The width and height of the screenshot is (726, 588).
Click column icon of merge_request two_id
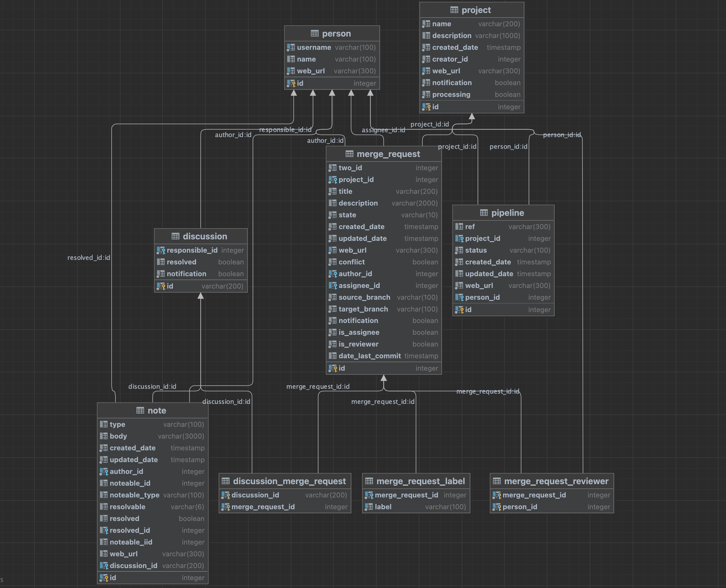[333, 168]
